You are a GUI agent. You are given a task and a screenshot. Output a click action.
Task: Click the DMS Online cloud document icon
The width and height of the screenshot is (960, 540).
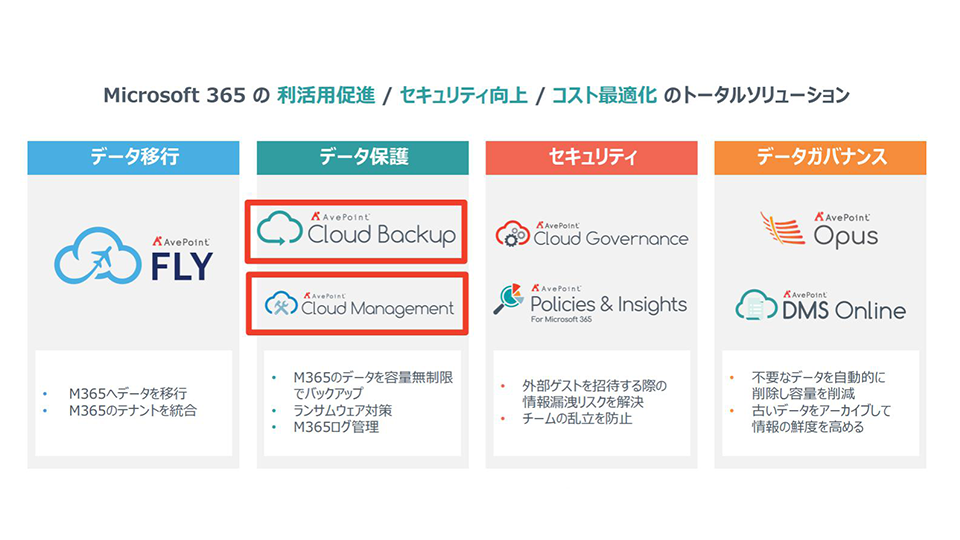(757, 304)
